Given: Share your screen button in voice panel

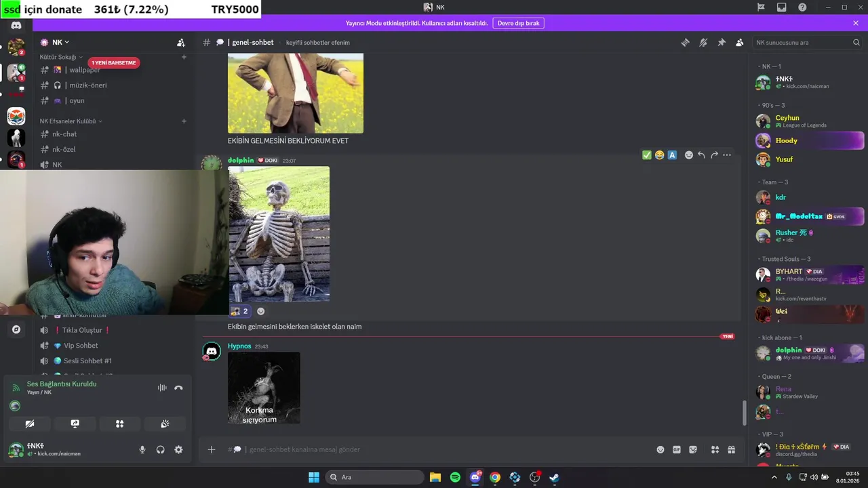Looking at the screenshot, I should 75,424.
